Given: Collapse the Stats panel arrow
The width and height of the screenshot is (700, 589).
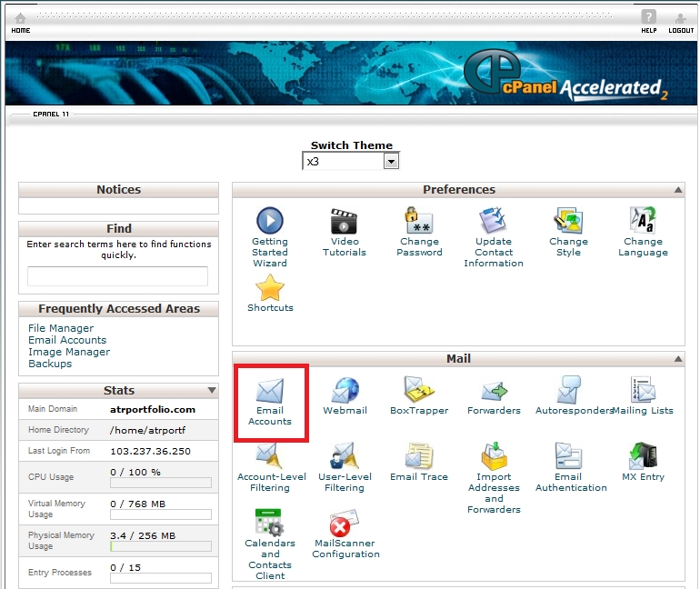Looking at the screenshot, I should (212, 391).
